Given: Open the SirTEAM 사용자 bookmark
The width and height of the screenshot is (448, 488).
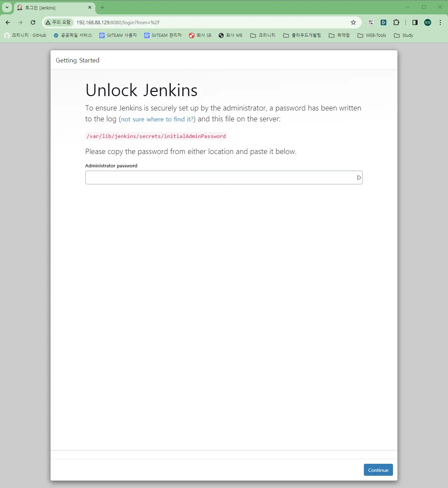Looking at the screenshot, I should click(x=118, y=35).
